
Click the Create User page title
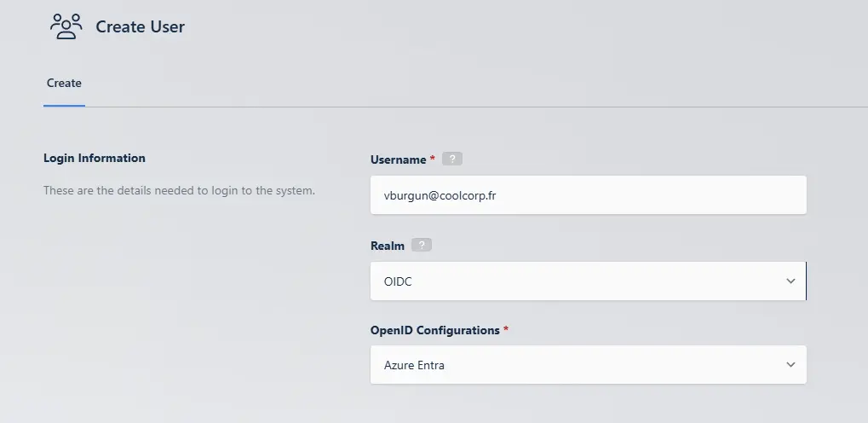pyautogui.click(x=140, y=27)
